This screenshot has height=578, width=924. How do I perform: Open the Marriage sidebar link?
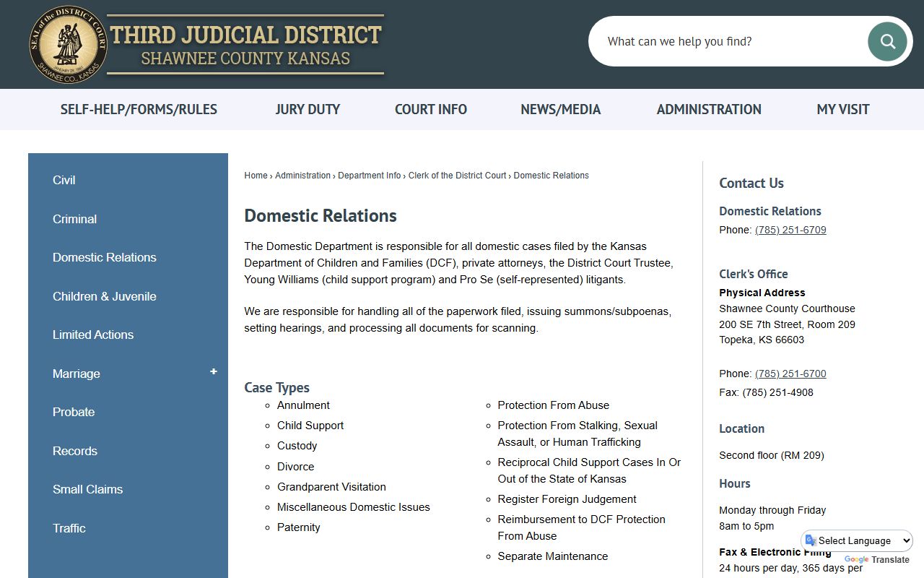click(x=77, y=374)
